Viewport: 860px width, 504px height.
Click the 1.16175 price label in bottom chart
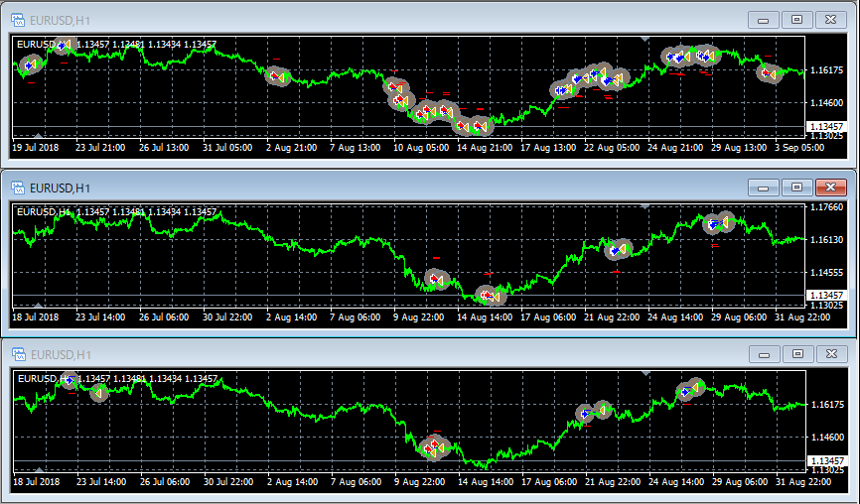click(827, 405)
